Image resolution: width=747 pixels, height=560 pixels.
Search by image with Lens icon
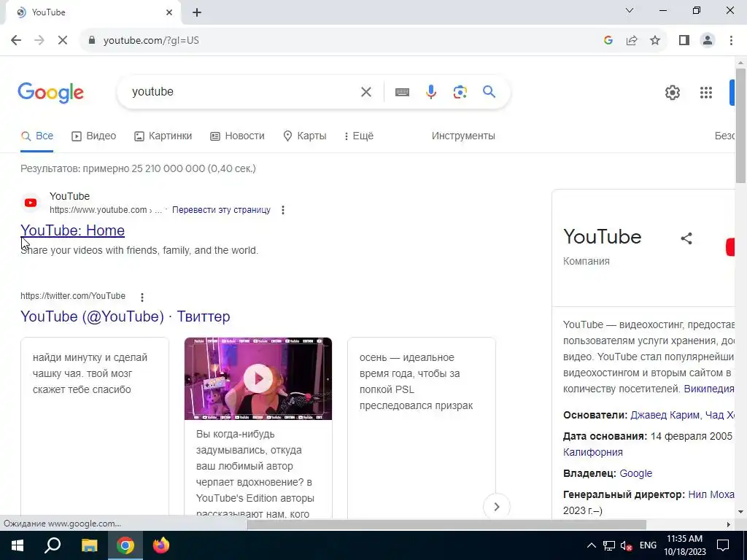click(x=460, y=92)
